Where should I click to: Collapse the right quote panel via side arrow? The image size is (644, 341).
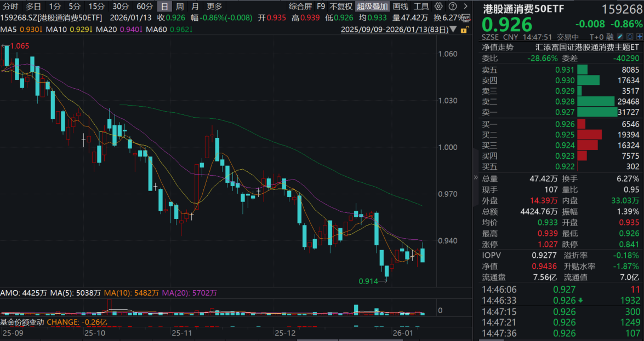(x=476, y=178)
